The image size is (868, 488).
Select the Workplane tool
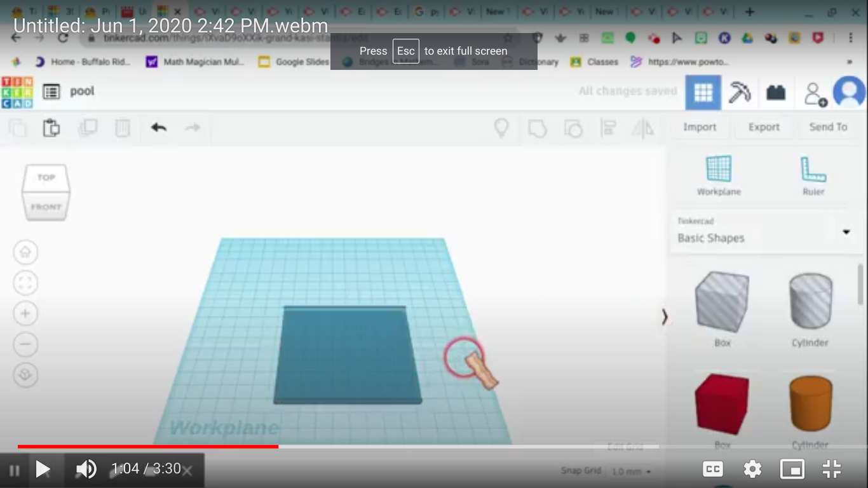[719, 176]
